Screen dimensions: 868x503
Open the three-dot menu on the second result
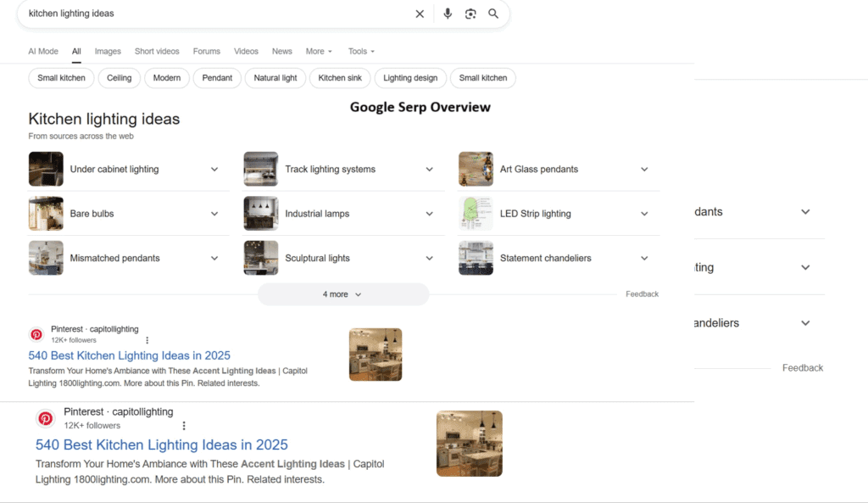pyautogui.click(x=184, y=425)
